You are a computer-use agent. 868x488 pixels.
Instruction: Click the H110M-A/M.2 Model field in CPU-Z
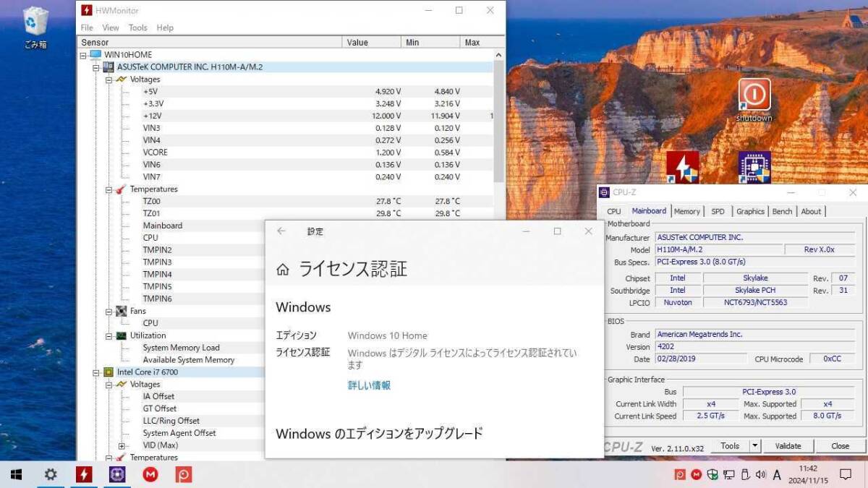tap(719, 249)
